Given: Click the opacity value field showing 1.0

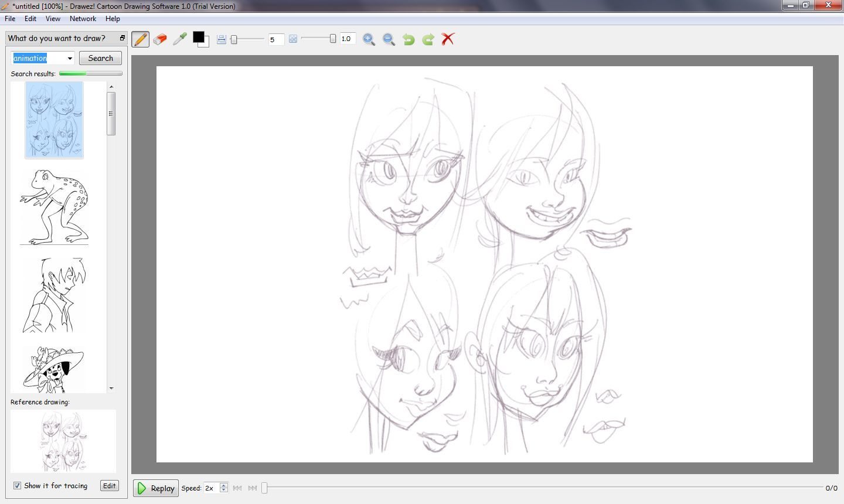Looking at the screenshot, I should 348,39.
